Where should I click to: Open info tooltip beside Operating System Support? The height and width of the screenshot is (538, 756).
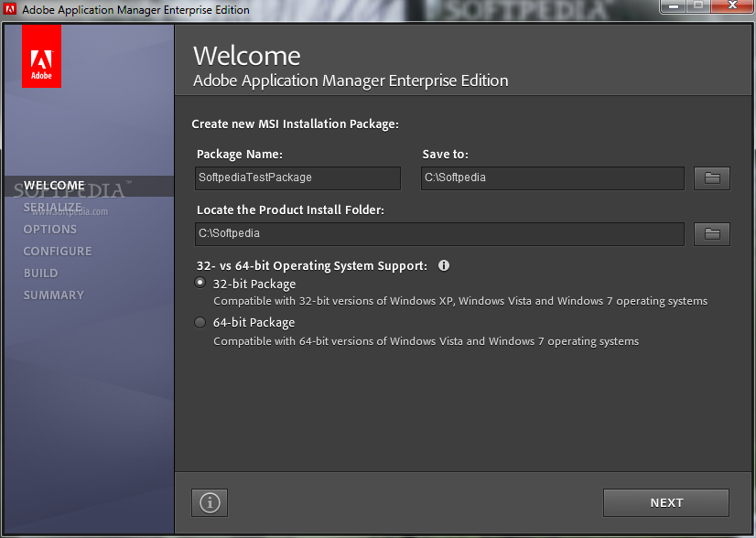[x=444, y=265]
